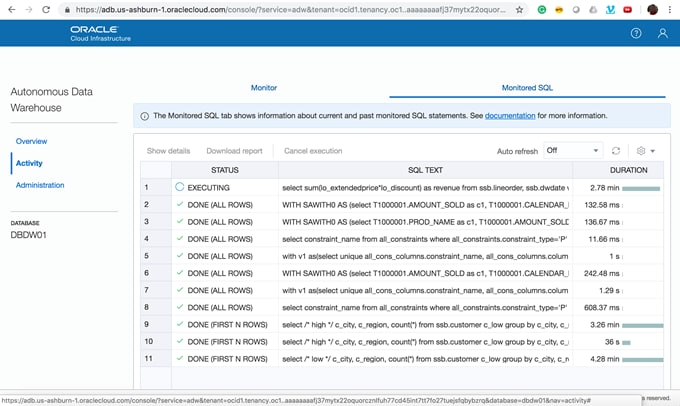
Task: Click the browser forward arrow
Action: tap(29, 9)
